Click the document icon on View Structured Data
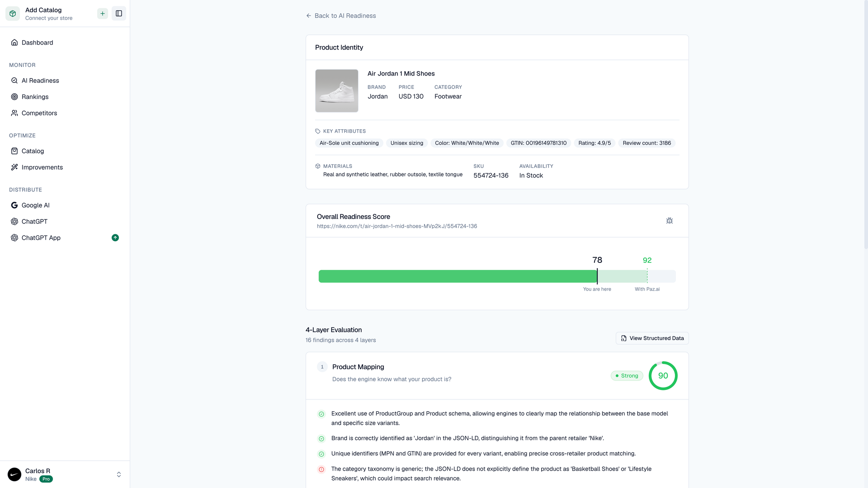Image resolution: width=868 pixels, height=488 pixels. point(624,338)
